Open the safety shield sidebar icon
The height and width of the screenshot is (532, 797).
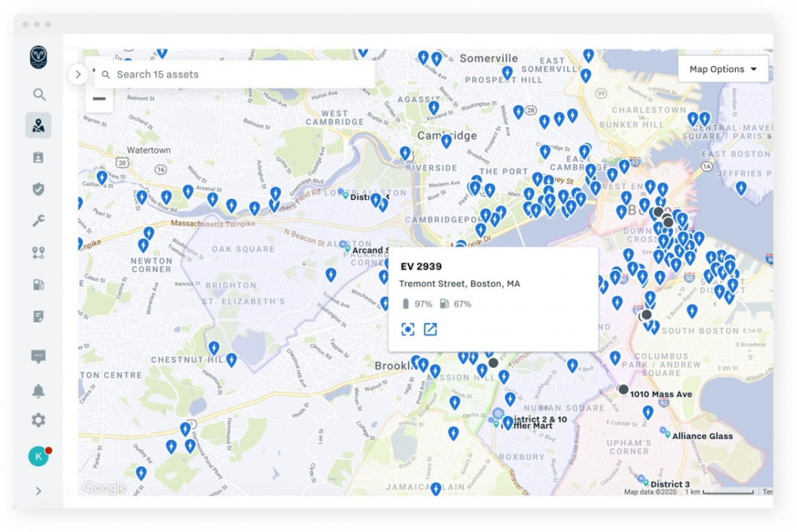pyautogui.click(x=39, y=189)
